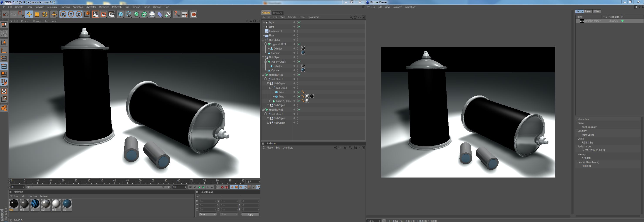Activate the Scale tool in the top toolbar
644x222 pixels.
tap(37, 14)
